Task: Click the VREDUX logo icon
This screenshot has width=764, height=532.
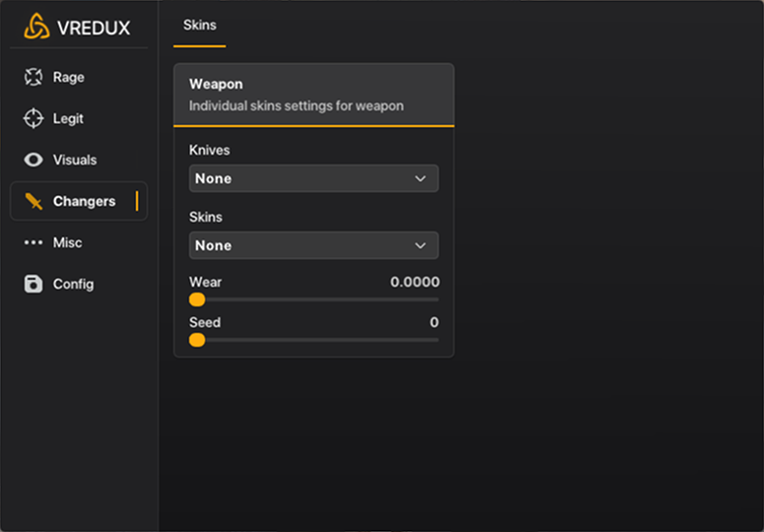Action: [x=36, y=27]
